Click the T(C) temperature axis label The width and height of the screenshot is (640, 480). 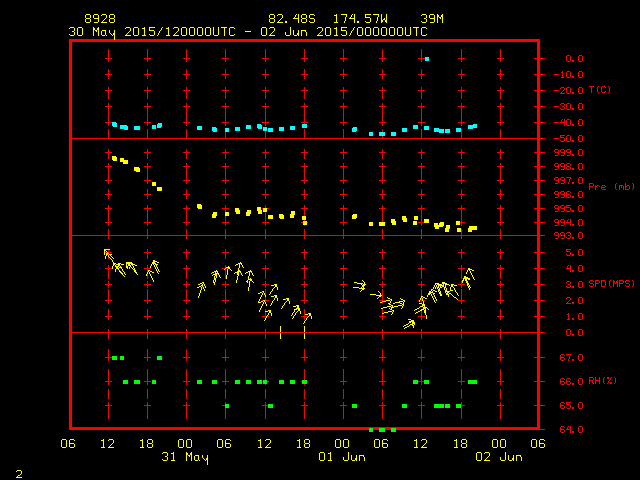point(600,90)
